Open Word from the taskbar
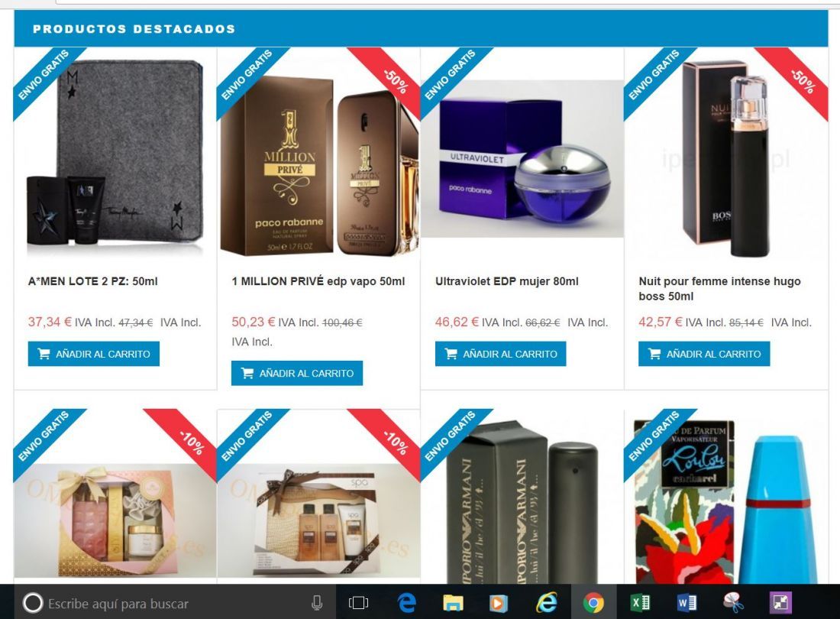 coord(687,603)
